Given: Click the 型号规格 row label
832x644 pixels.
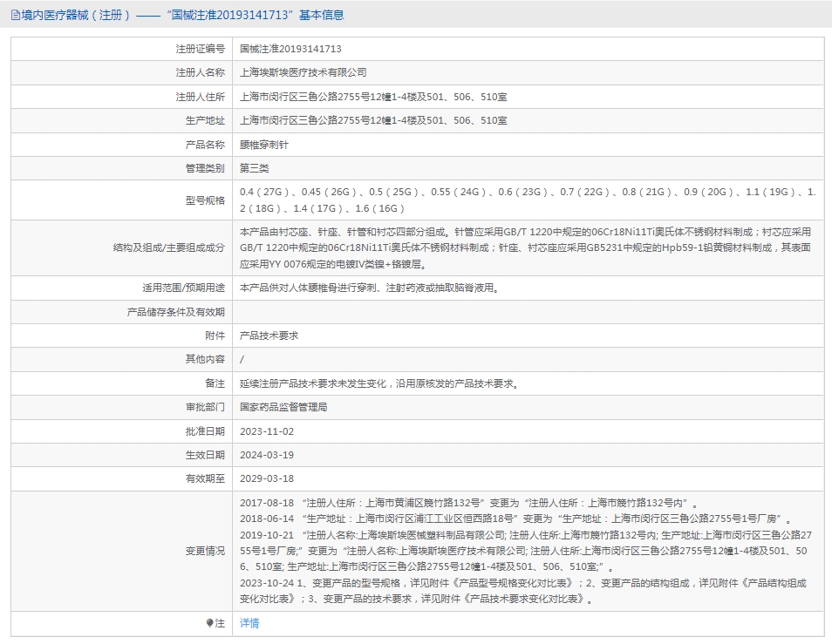Looking at the screenshot, I should coord(205,200).
